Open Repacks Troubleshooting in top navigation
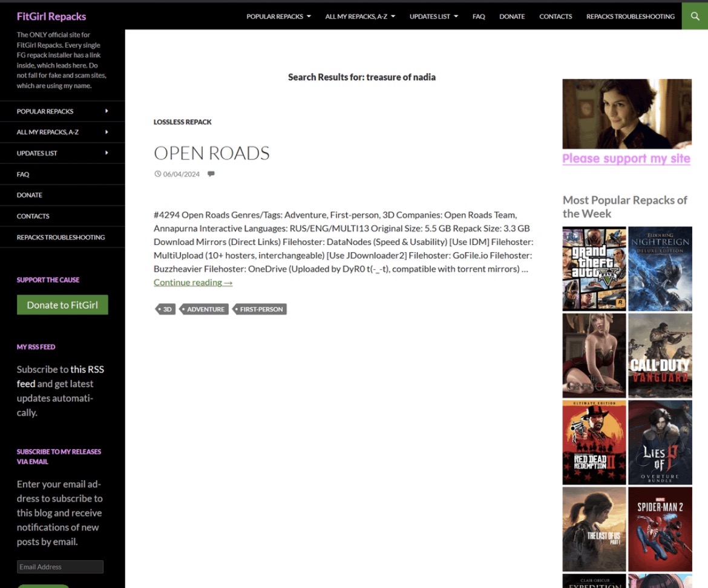This screenshot has width=708, height=588. pyautogui.click(x=631, y=16)
